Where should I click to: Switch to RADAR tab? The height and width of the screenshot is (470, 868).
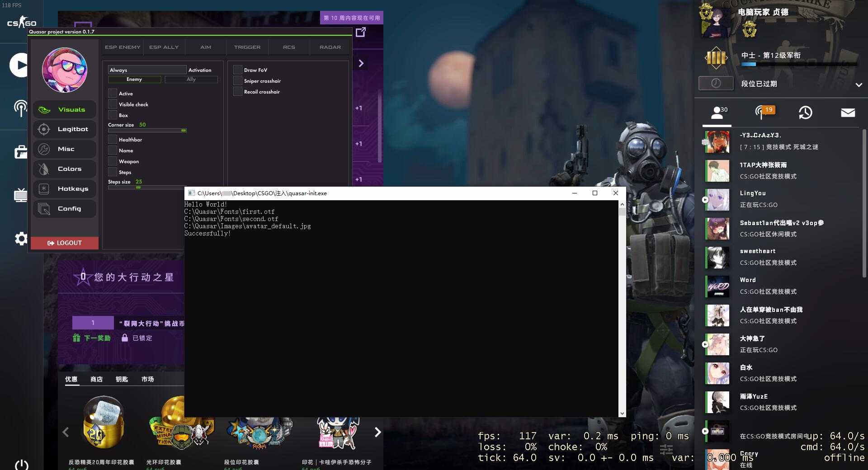[x=330, y=47]
